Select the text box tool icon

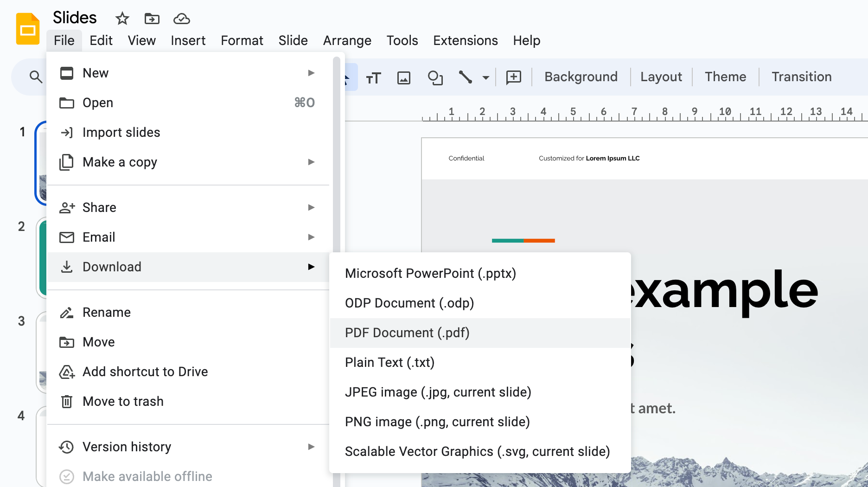point(373,77)
